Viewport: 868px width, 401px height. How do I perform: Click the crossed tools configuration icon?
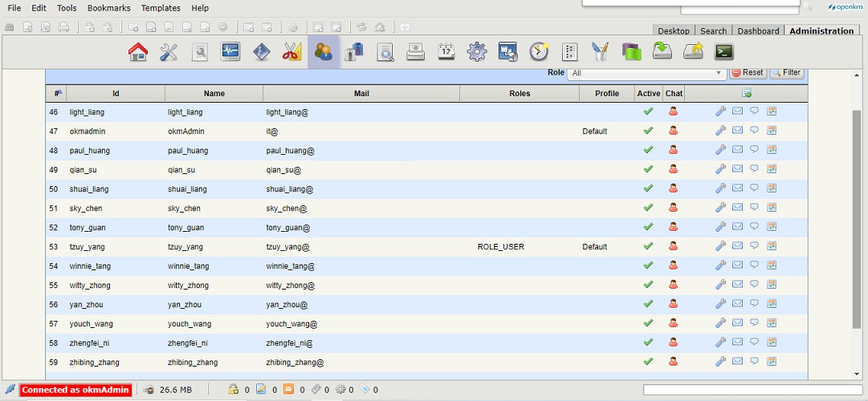click(x=169, y=52)
